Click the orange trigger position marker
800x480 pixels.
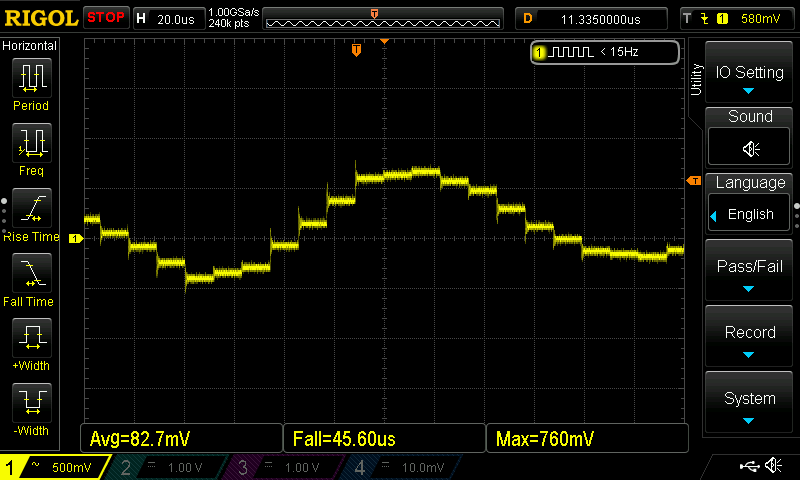356,50
